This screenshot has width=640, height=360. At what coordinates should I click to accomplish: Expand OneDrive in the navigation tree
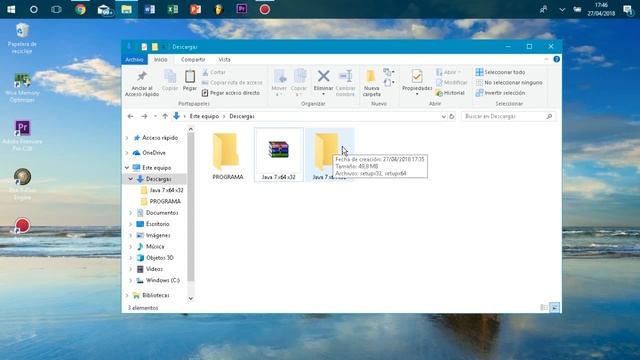(127, 153)
